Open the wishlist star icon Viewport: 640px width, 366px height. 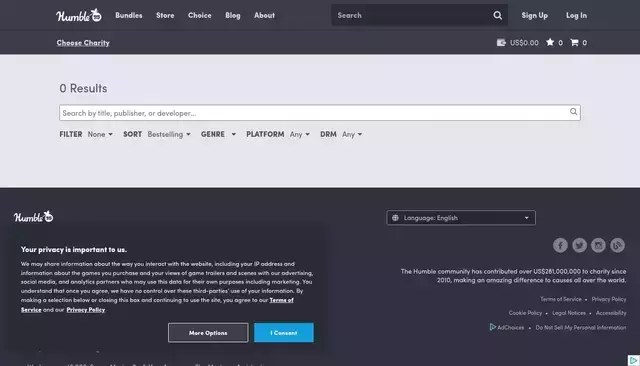pos(550,42)
